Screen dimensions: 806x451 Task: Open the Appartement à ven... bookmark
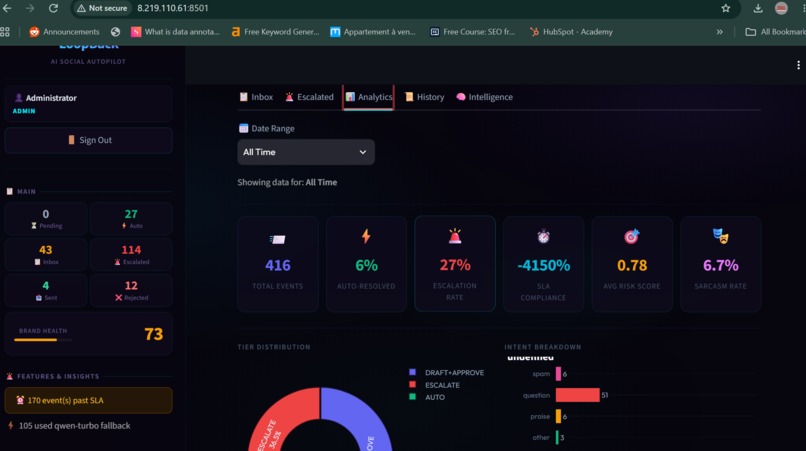click(x=373, y=32)
